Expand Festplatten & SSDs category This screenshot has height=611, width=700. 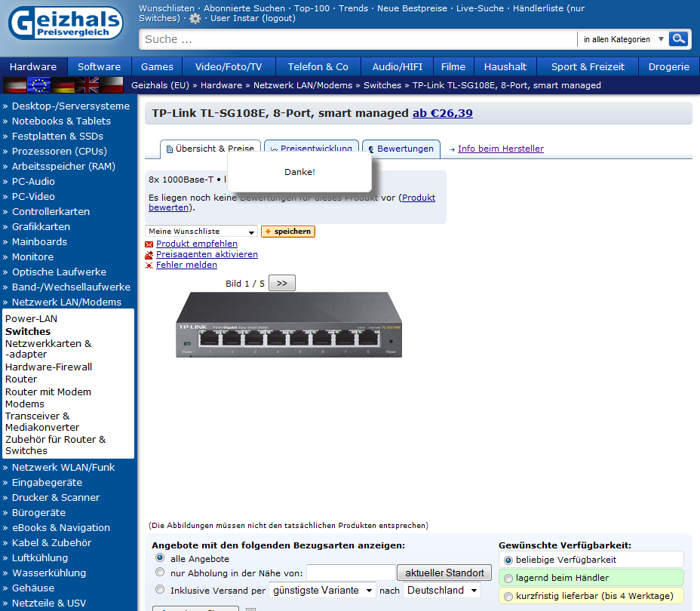57,136
